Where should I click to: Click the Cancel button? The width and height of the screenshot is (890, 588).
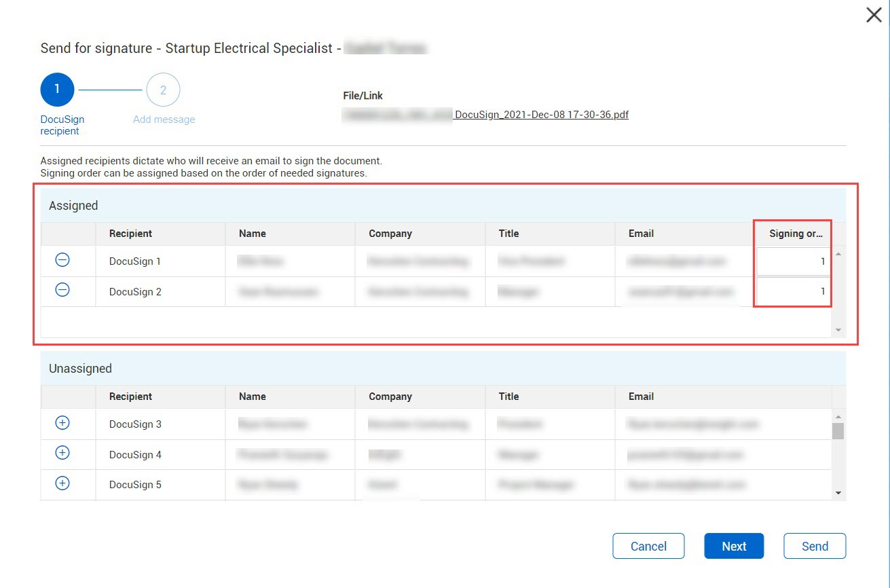pos(648,546)
